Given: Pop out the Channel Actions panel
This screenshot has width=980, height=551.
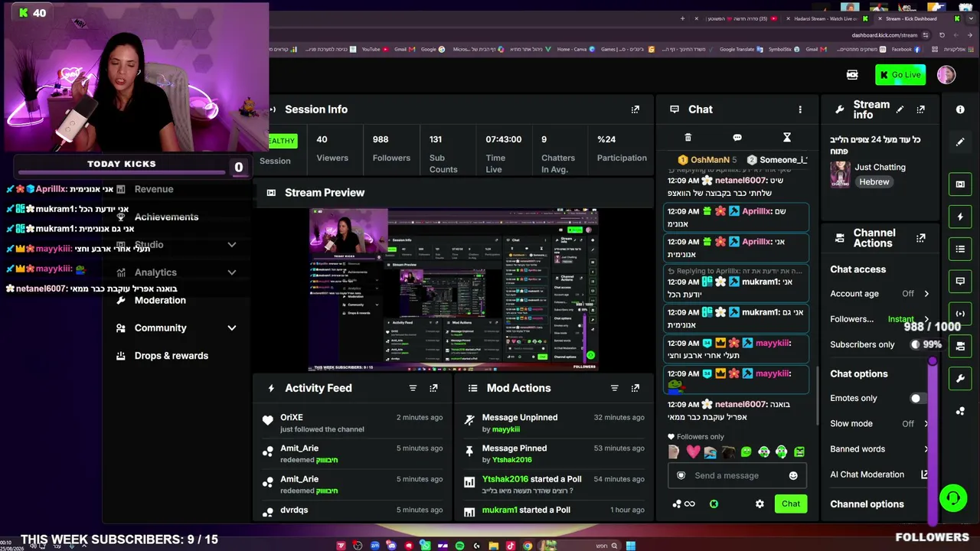Looking at the screenshot, I should point(921,238).
